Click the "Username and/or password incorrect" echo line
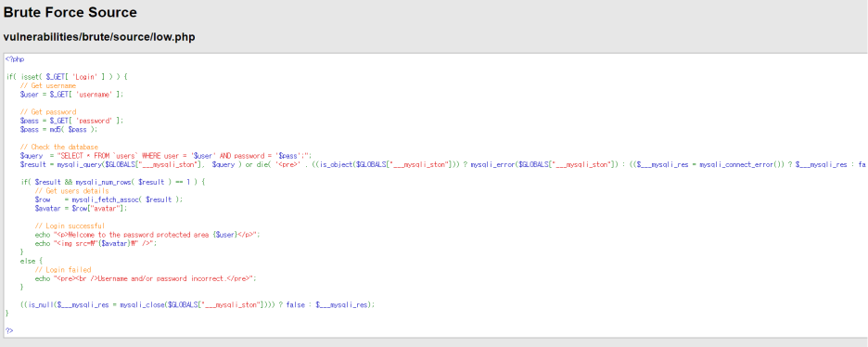This screenshot has width=868, height=347. (x=146, y=278)
